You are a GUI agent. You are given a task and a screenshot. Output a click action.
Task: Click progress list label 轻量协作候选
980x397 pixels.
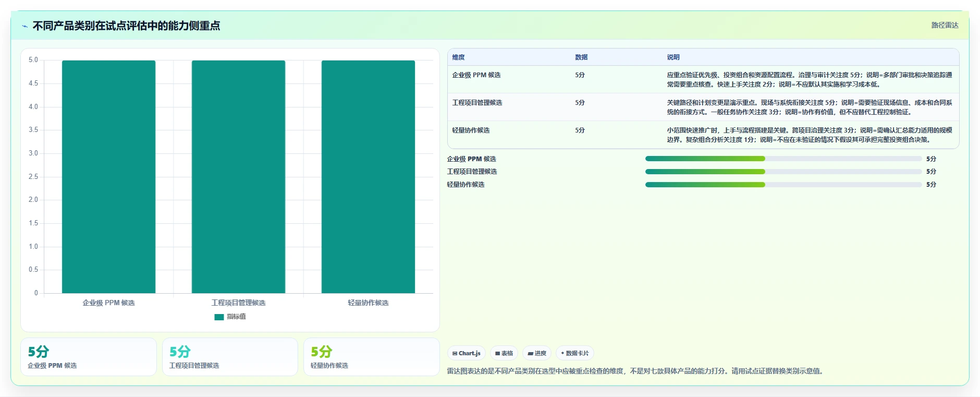coord(465,185)
